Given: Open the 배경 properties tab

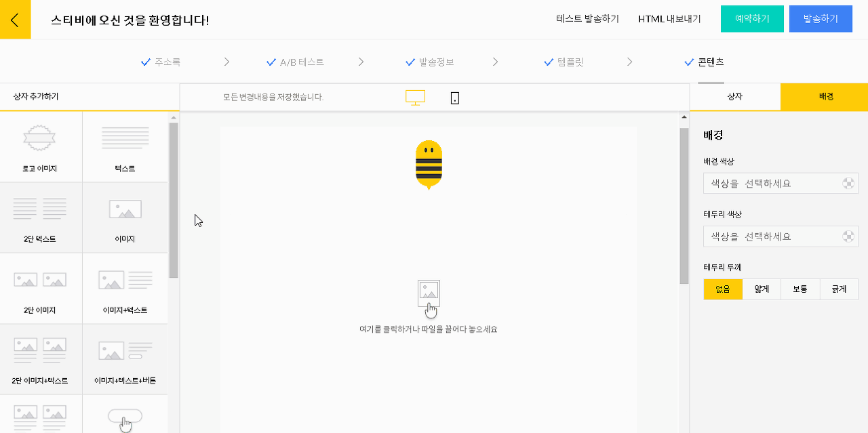Looking at the screenshot, I should [825, 97].
